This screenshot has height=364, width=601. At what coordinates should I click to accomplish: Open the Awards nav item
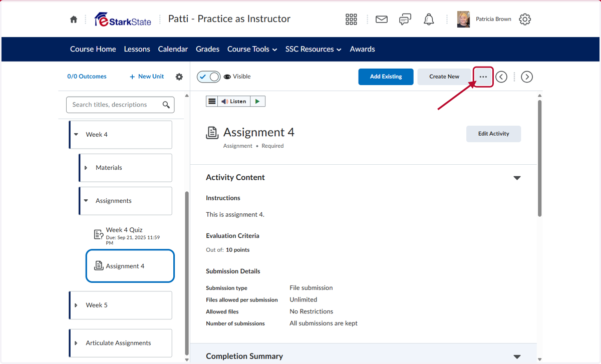(x=362, y=49)
